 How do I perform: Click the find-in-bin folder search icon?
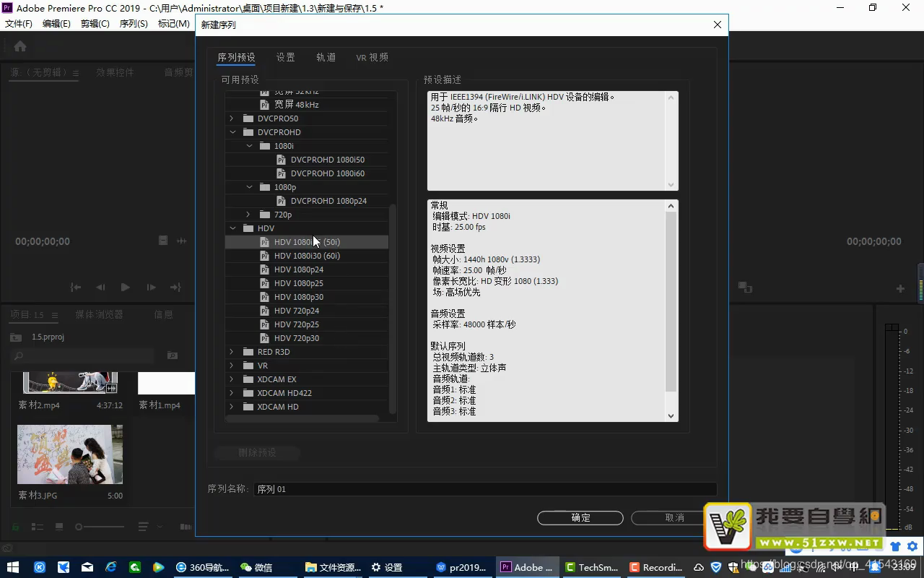tap(173, 355)
